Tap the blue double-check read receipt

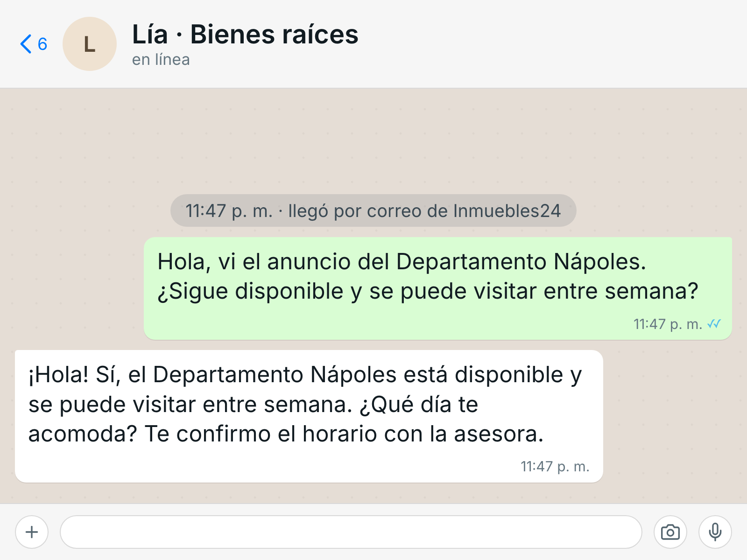point(714,323)
